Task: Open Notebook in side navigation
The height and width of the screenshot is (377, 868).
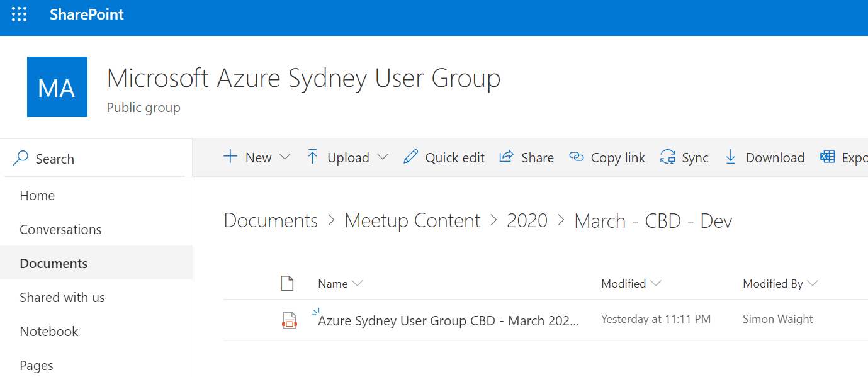Action: 49,332
